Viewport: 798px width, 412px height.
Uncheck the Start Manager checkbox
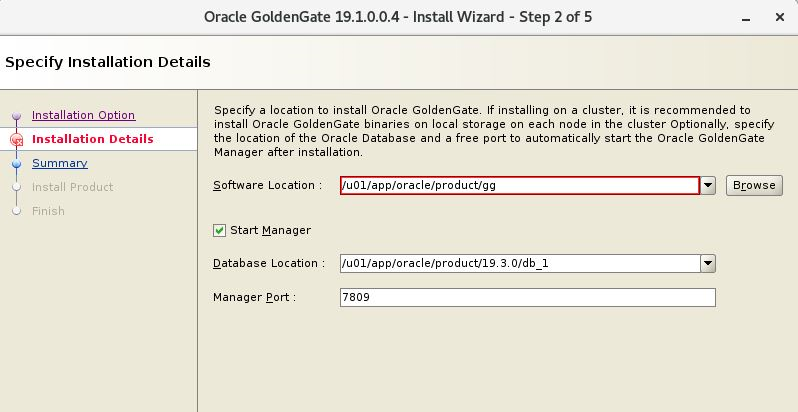[219, 230]
